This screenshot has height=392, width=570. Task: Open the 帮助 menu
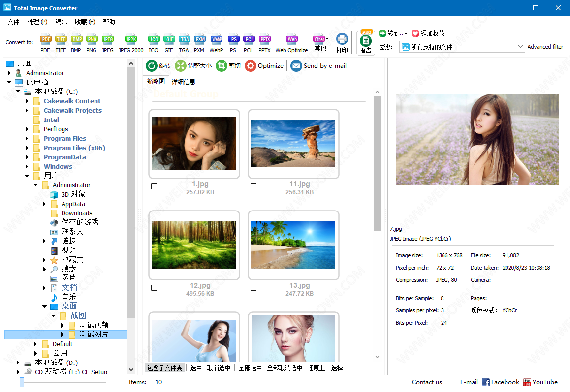pyautogui.click(x=109, y=22)
